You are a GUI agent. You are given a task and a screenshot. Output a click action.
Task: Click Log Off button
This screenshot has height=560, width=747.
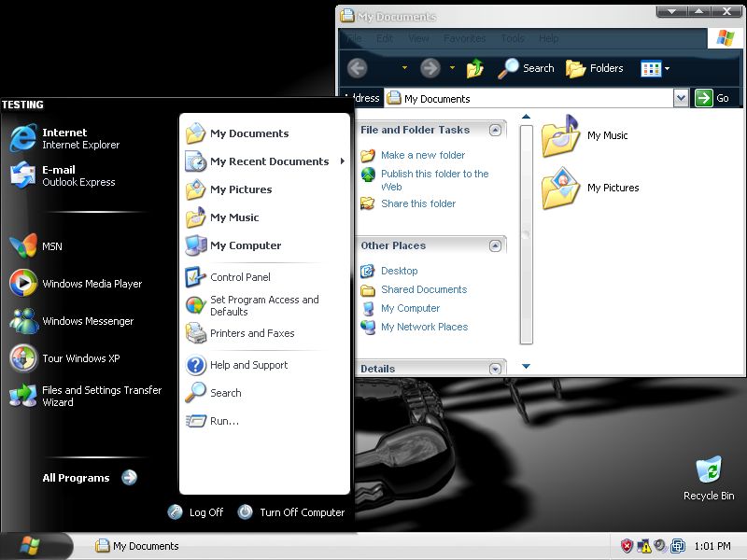point(195,512)
